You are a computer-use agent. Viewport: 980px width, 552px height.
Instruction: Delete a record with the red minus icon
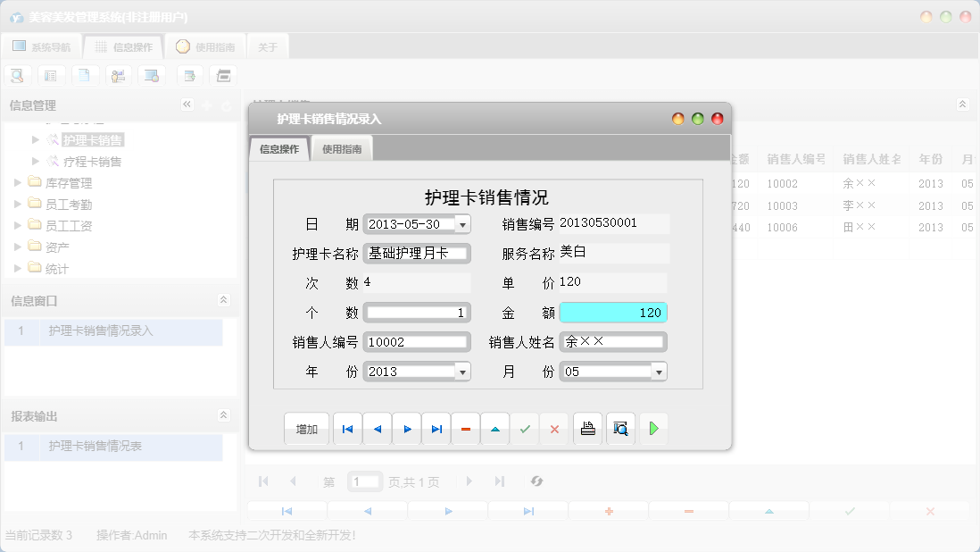(465, 429)
